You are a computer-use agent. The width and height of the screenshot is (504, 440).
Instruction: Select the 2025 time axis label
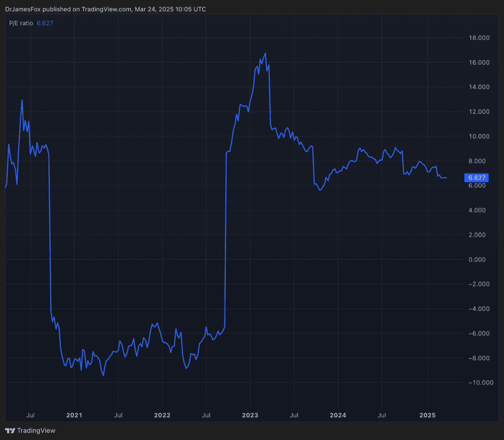(x=428, y=415)
